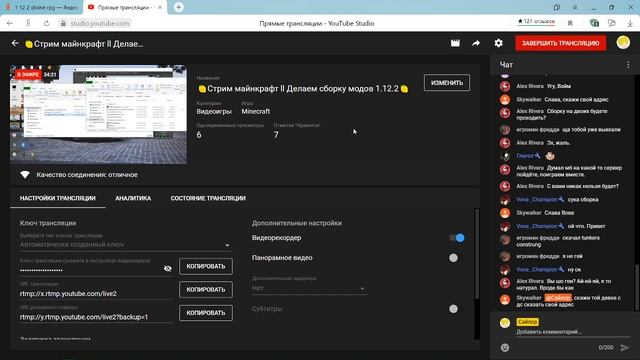Click the backup server URL field

click(96, 317)
